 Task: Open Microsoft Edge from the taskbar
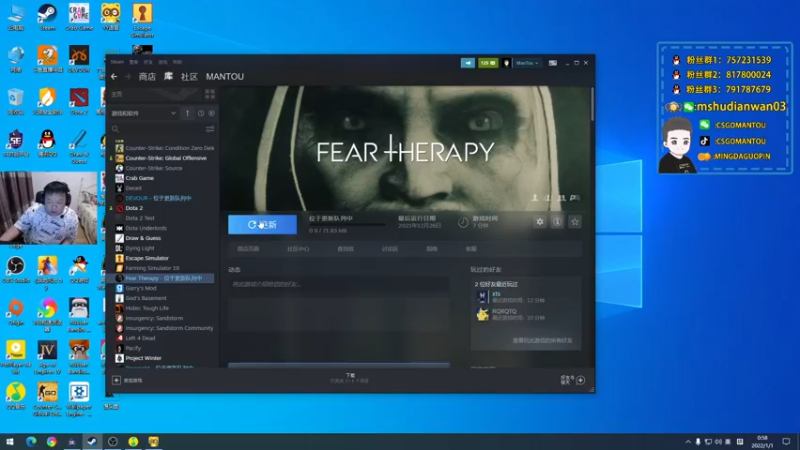click(31, 442)
